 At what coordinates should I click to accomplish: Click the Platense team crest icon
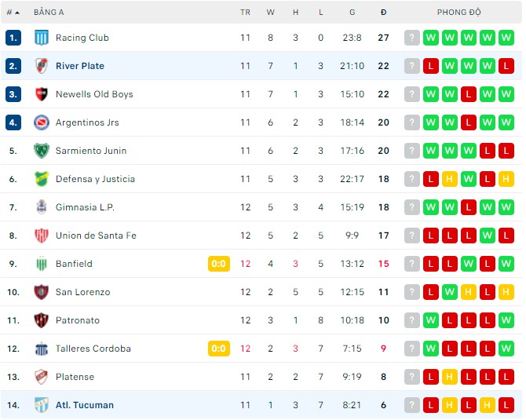tap(42, 377)
